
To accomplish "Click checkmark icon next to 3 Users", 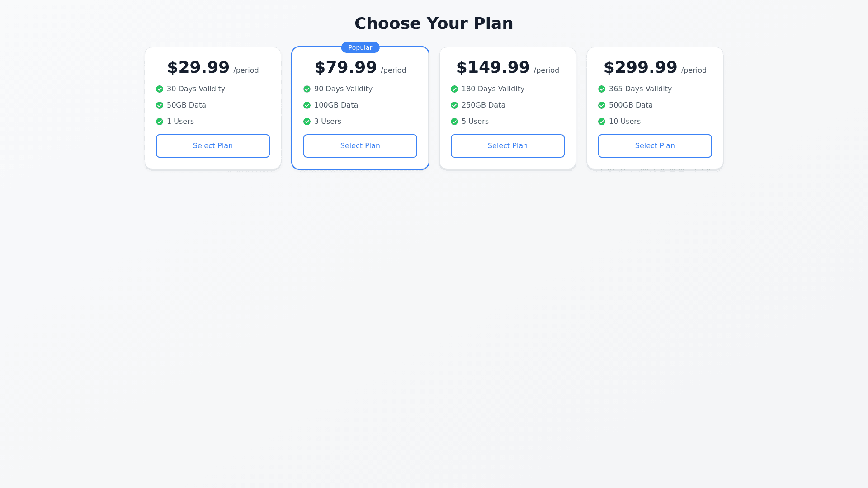I will point(307,122).
